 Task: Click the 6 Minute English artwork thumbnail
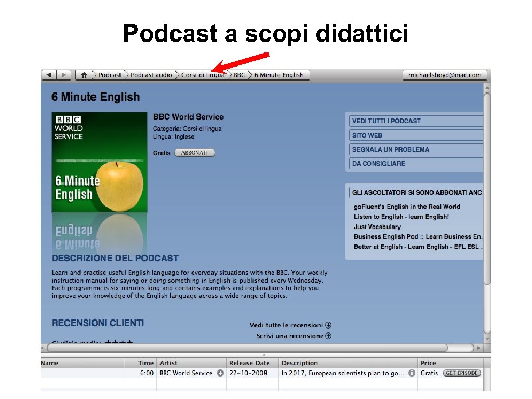click(99, 162)
